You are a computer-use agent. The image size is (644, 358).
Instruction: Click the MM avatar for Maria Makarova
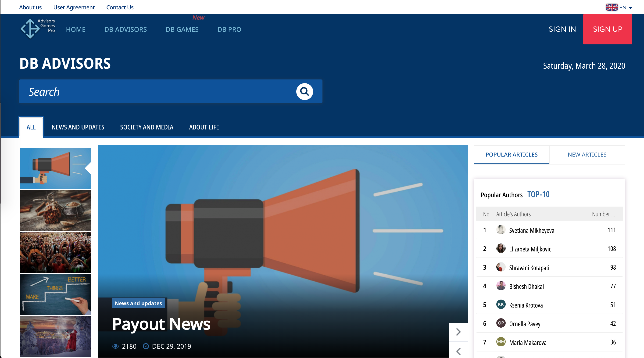coord(501,342)
